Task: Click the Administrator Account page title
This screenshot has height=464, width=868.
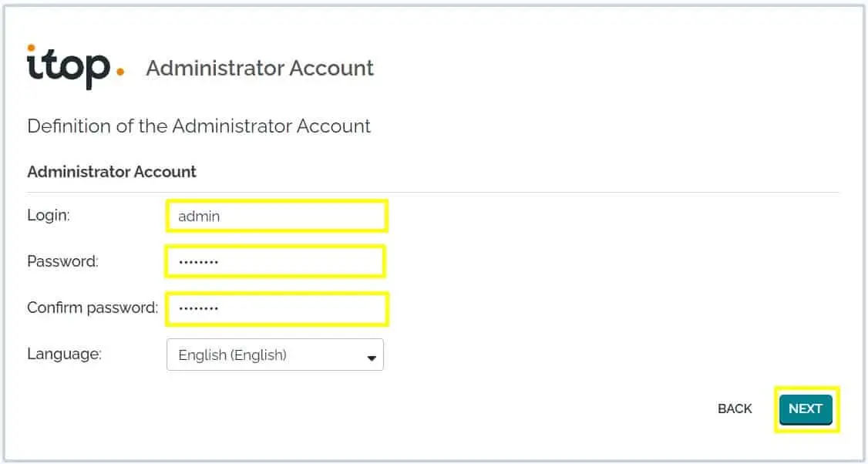Action: 260,68
